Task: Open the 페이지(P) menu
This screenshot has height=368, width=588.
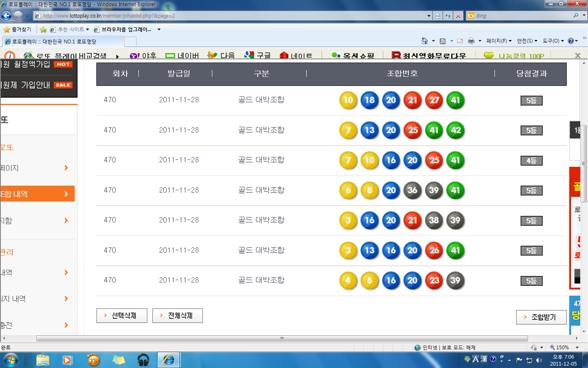Action: pyautogui.click(x=499, y=41)
